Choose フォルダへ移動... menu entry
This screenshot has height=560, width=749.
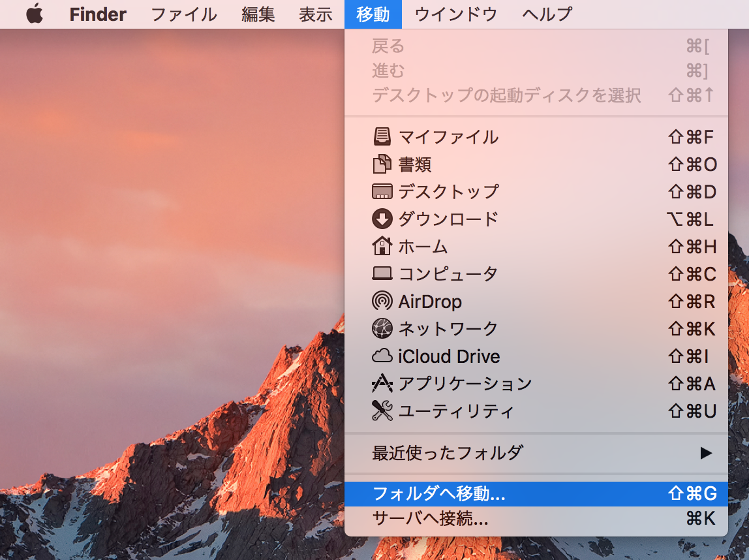tap(536, 493)
